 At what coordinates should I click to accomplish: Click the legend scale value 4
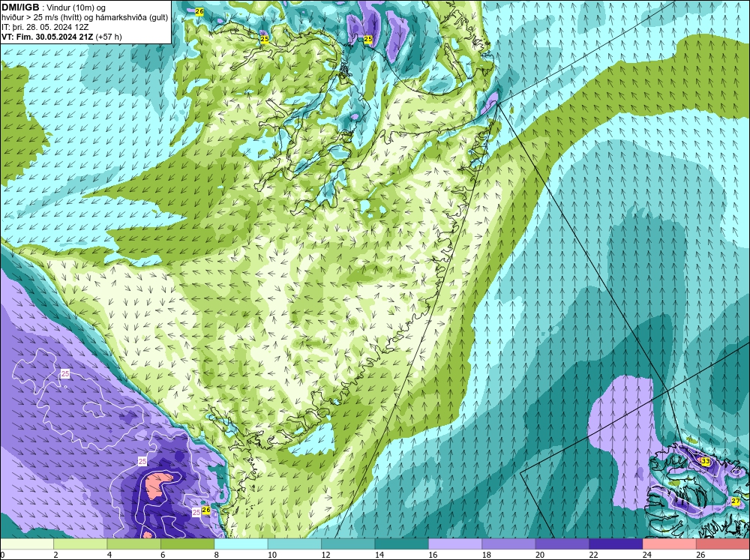coord(109,555)
